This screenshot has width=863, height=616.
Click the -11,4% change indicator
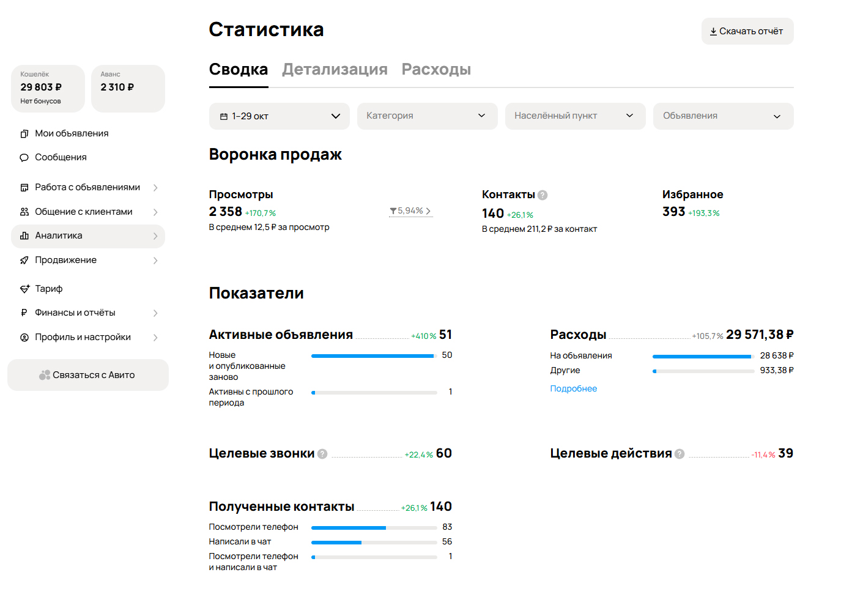click(x=763, y=455)
